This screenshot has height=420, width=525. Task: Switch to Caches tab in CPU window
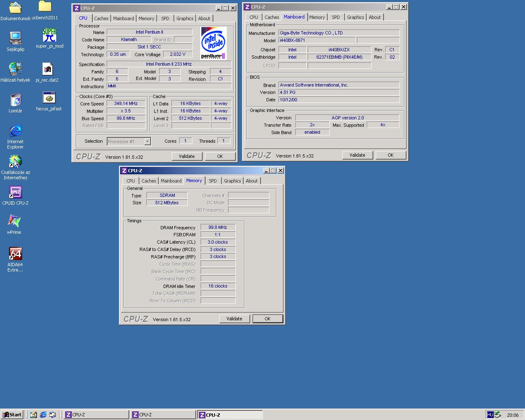pyautogui.click(x=101, y=18)
